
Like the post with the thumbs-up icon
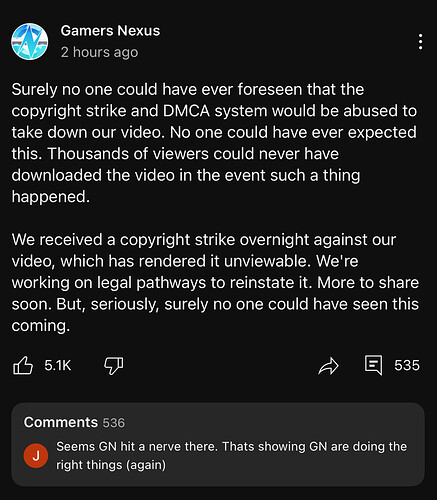coord(23,365)
